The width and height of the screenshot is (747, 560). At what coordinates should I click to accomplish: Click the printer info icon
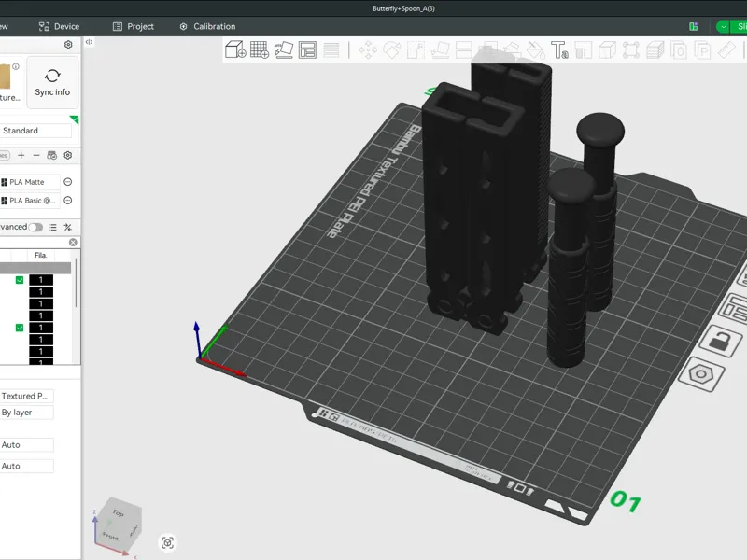(x=16, y=66)
